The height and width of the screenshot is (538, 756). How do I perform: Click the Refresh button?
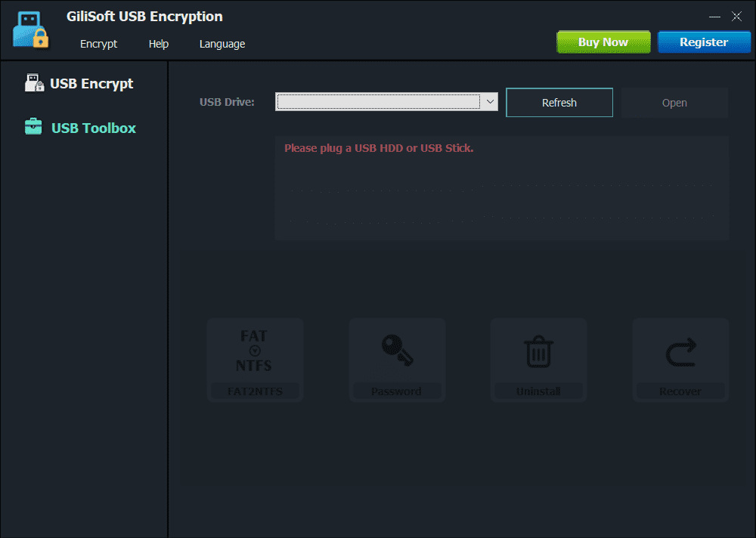tap(559, 103)
